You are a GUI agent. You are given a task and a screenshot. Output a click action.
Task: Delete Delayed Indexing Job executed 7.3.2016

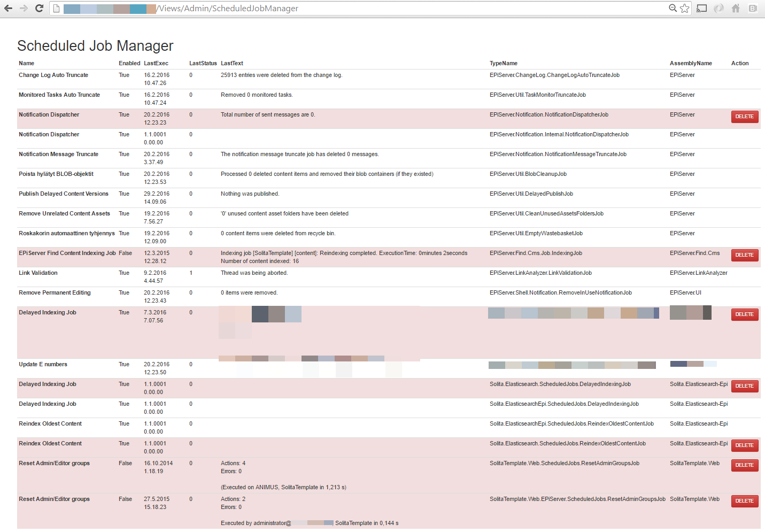(745, 314)
